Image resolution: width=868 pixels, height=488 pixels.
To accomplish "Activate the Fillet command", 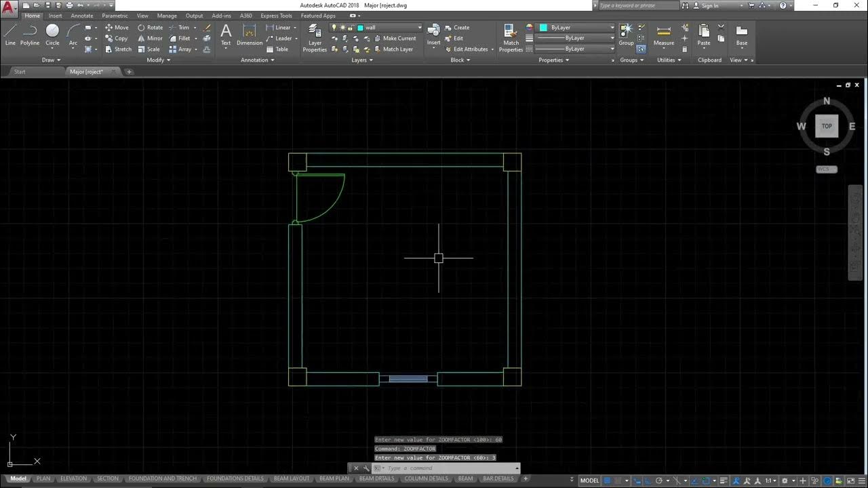I will click(180, 39).
